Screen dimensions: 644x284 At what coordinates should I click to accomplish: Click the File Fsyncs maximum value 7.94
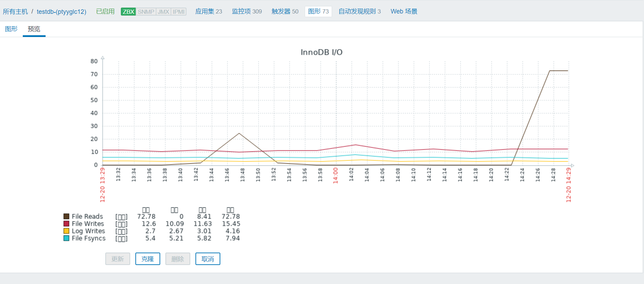(233, 238)
